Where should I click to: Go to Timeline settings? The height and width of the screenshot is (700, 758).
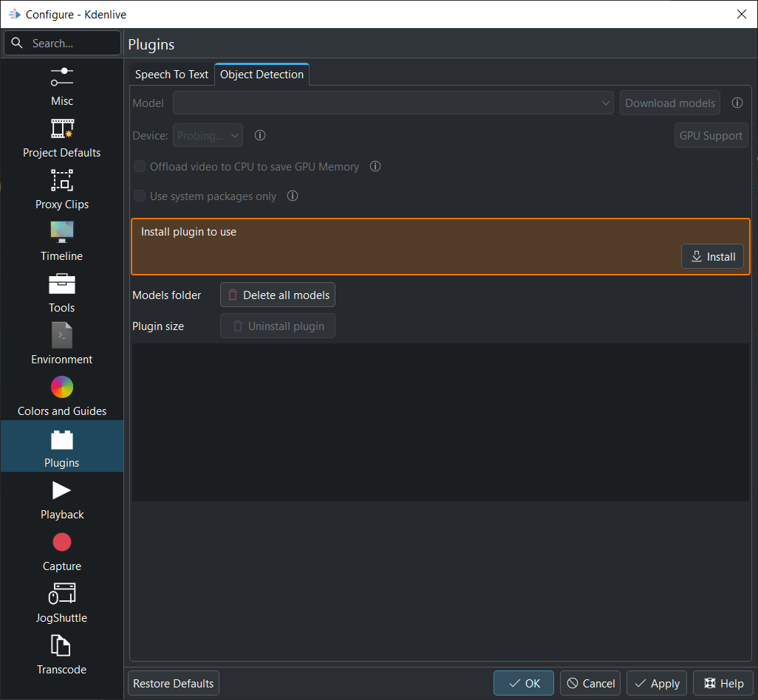[x=62, y=241]
